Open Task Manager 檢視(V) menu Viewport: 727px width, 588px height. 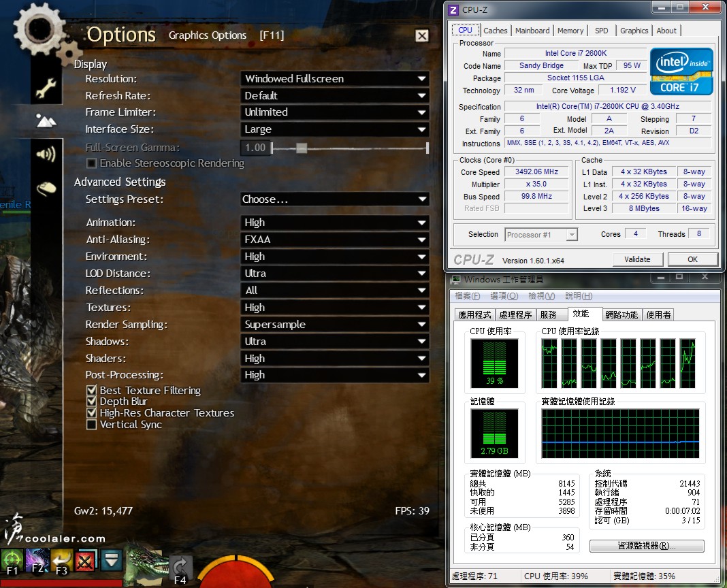542,296
